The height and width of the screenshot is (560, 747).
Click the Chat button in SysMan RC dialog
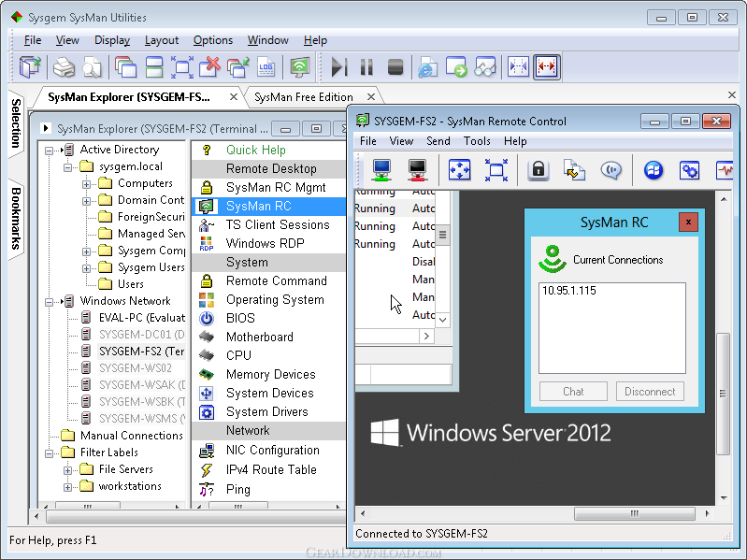tap(573, 392)
